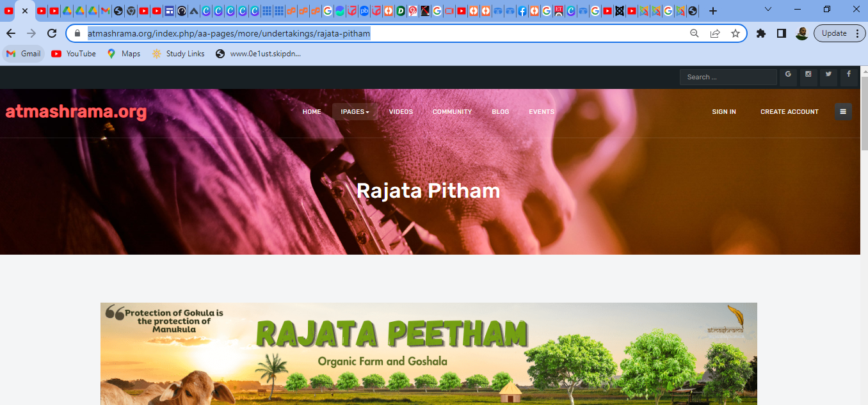Open VIDEOS in site menu
This screenshot has width=868, height=405.
(401, 112)
